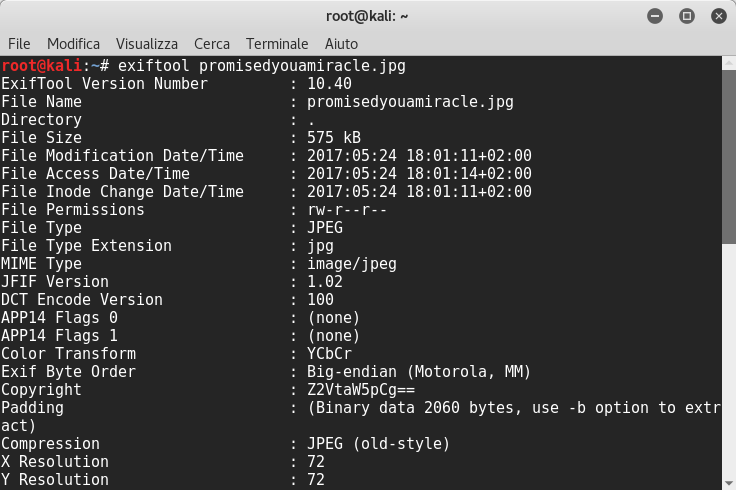736x490 pixels.
Task: Click the Big-endian Exif Byte Order value
Action: [420, 372]
